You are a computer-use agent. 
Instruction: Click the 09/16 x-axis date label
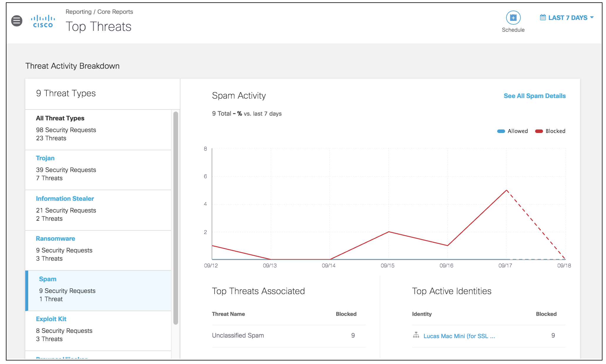pos(446,266)
